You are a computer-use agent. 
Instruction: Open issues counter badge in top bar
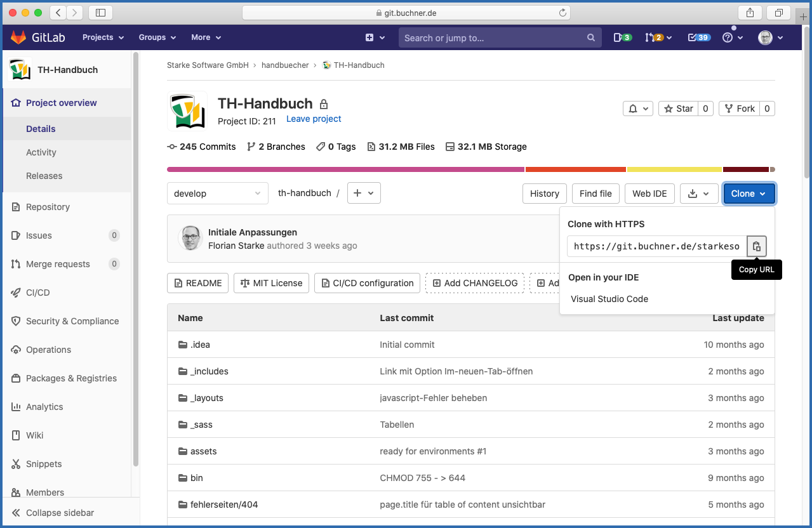click(623, 37)
